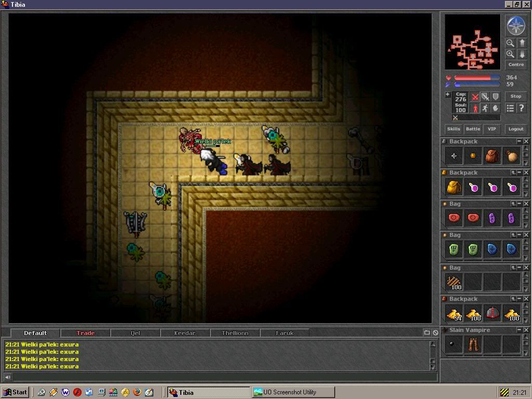
Task: Select first green trident rune in Bag
Action: pyautogui.click(x=454, y=250)
